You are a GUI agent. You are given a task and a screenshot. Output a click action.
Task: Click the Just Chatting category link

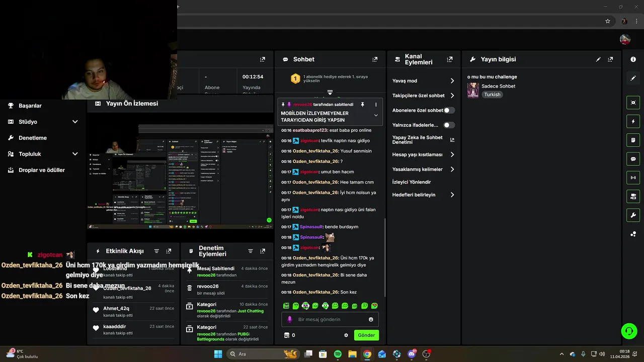pyautogui.click(x=251, y=311)
